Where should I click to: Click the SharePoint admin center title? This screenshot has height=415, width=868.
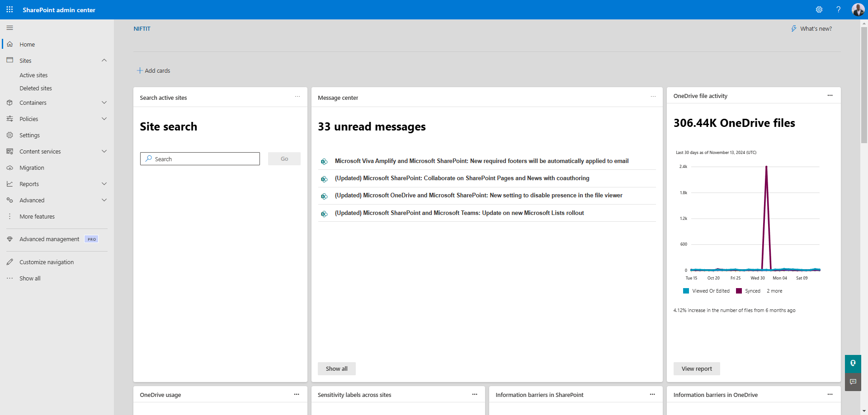click(59, 10)
